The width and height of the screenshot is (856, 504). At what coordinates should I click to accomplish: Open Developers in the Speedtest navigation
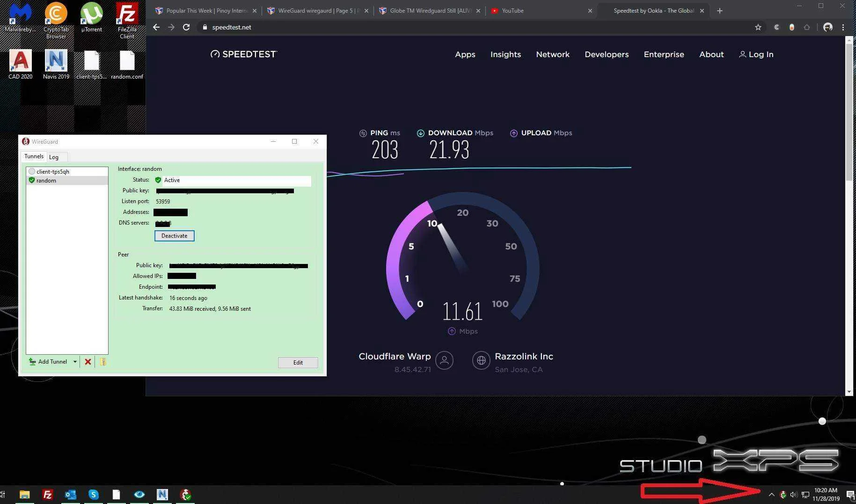pyautogui.click(x=607, y=54)
